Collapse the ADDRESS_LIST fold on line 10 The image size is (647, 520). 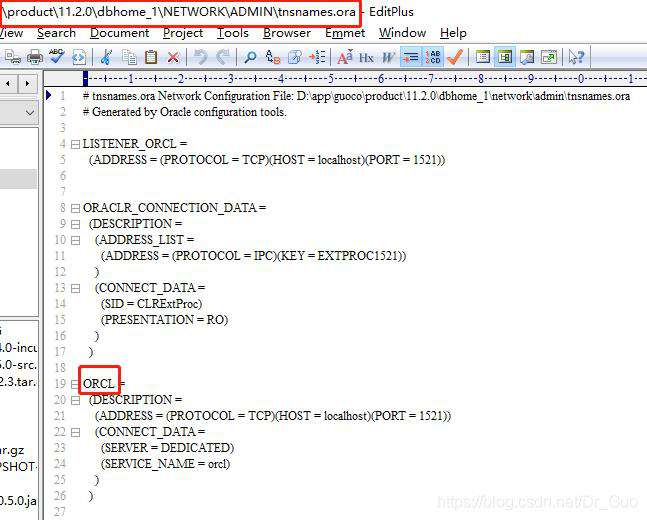75,240
